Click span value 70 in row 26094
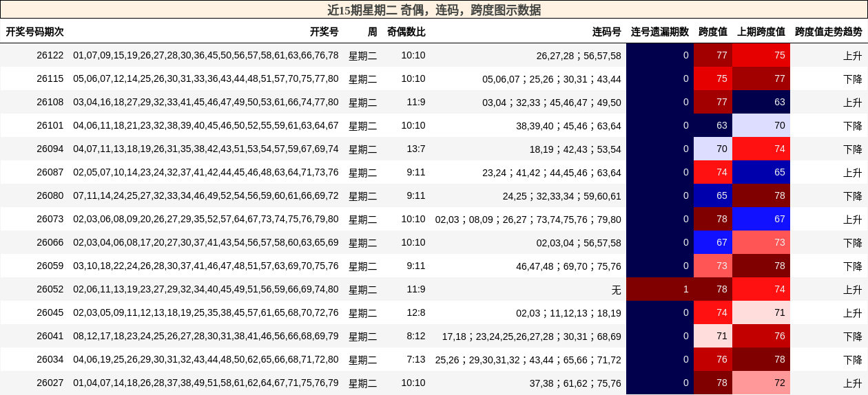Screen dimensions: 868x395 [713, 149]
